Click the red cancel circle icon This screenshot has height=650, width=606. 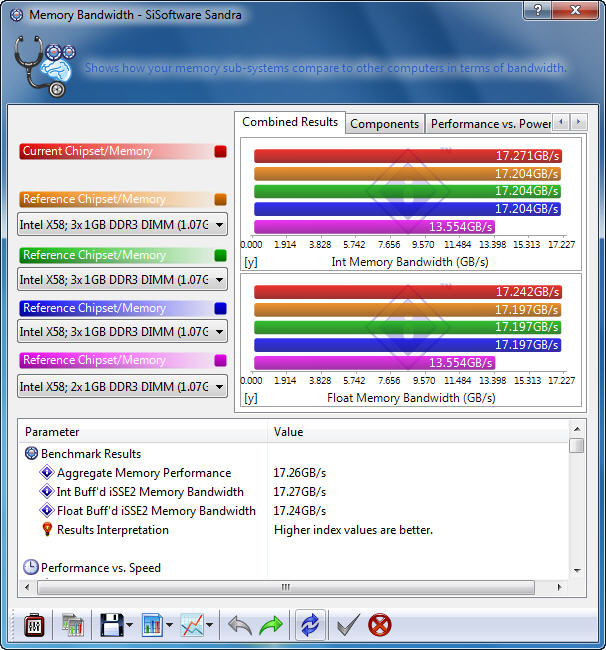tap(379, 625)
